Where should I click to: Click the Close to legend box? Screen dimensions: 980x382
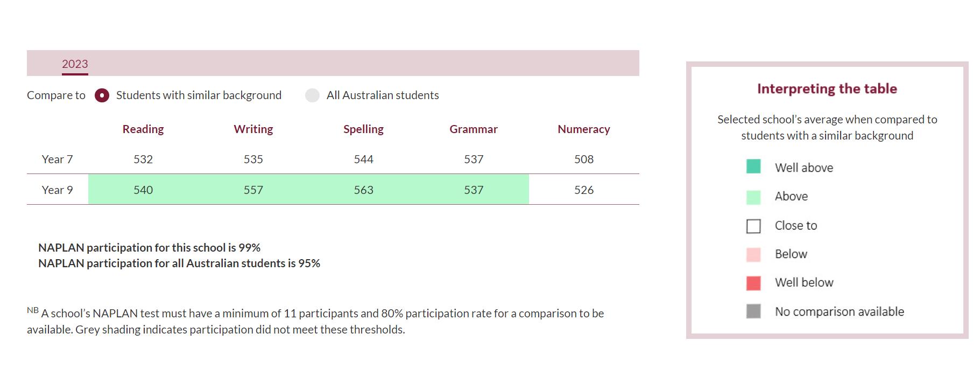coord(753,226)
